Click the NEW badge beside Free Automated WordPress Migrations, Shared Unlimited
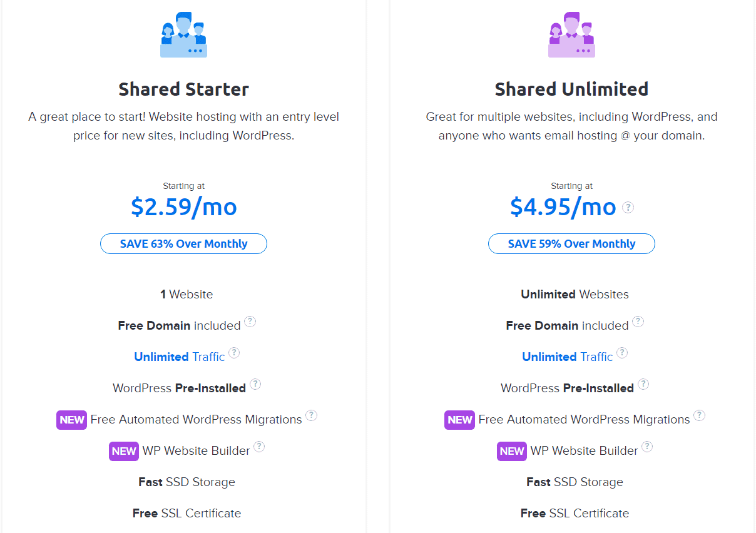Screen dimensions: 756x533 coord(459,420)
